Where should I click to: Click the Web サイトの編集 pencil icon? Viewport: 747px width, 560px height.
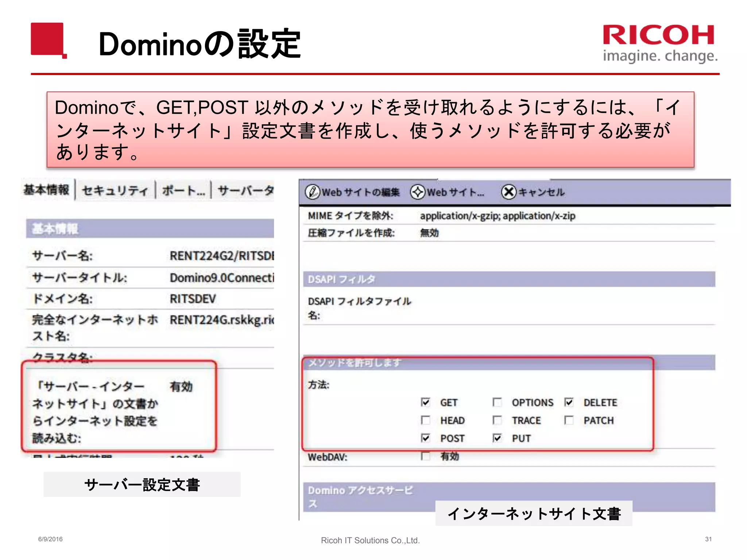(x=313, y=192)
